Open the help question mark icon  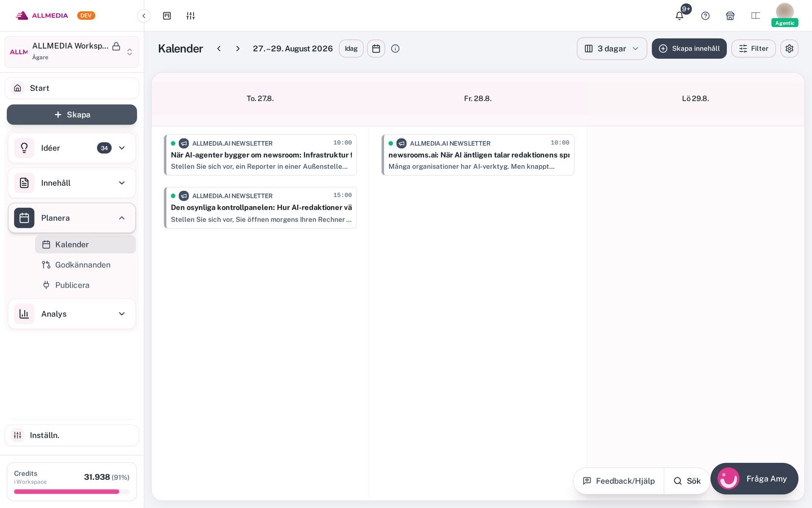[705, 16]
